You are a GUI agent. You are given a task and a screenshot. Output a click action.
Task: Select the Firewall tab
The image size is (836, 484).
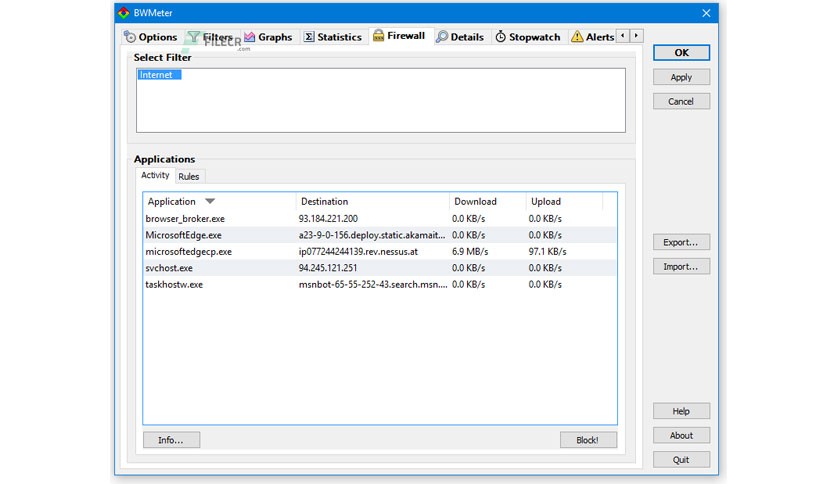point(399,36)
